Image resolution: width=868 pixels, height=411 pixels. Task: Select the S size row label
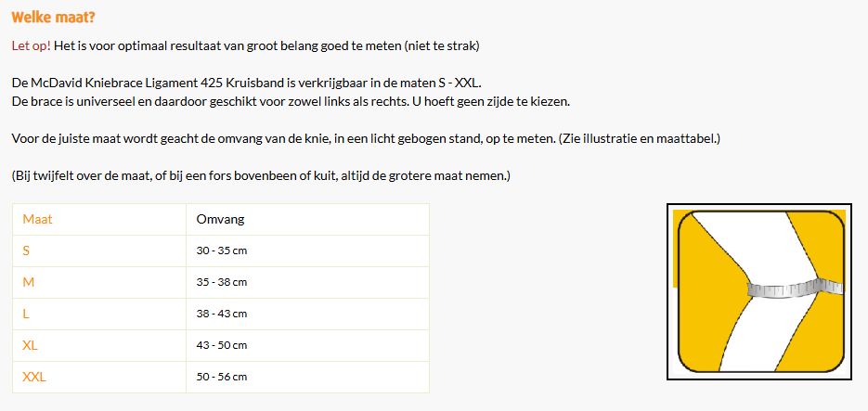(x=26, y=250)
